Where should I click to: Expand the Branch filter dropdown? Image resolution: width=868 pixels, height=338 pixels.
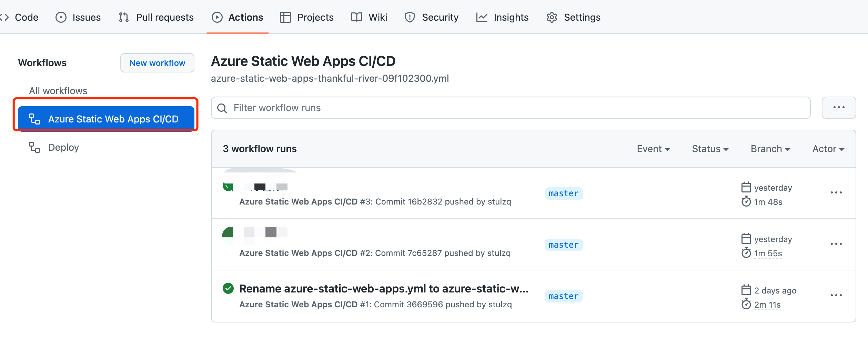point(770,149)
